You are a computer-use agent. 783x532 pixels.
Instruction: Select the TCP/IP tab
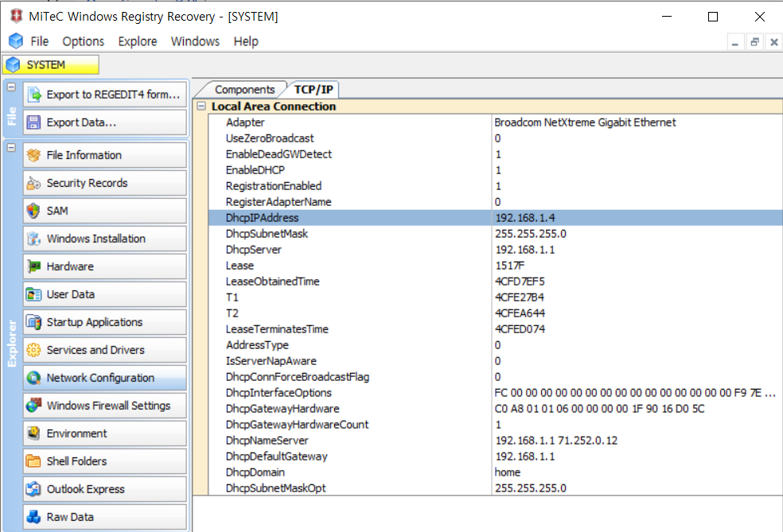(x=314, y=89)
